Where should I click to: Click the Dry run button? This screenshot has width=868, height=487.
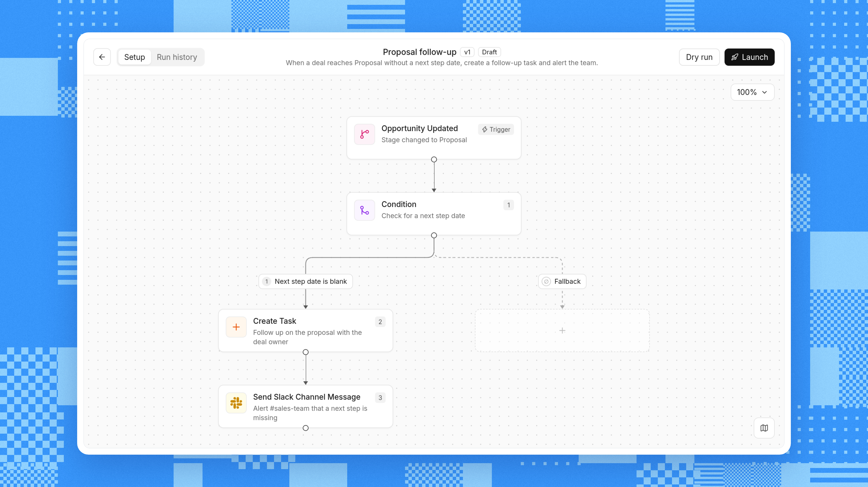(699, 57)
